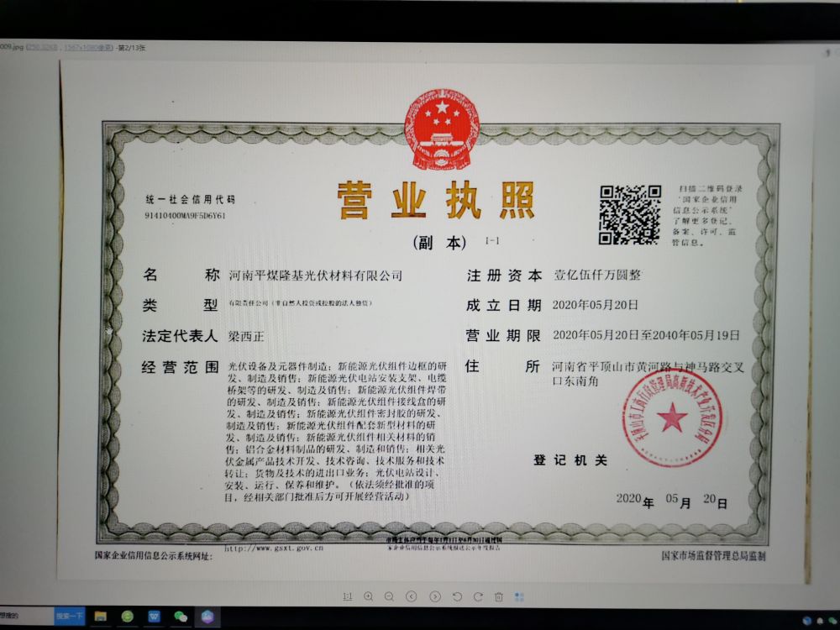Screen dimensions: 840x630
Task: Click the 登记机关 label
Action: click(x=570, y=459)
